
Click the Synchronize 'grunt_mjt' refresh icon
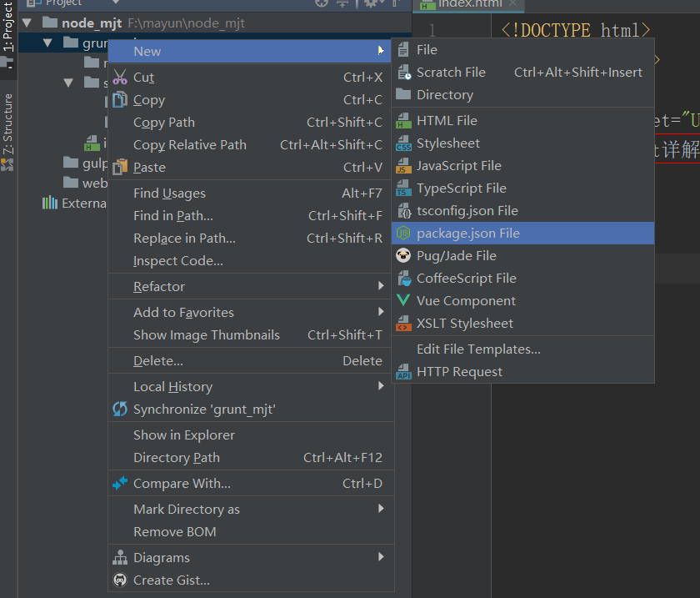(120, 410)
